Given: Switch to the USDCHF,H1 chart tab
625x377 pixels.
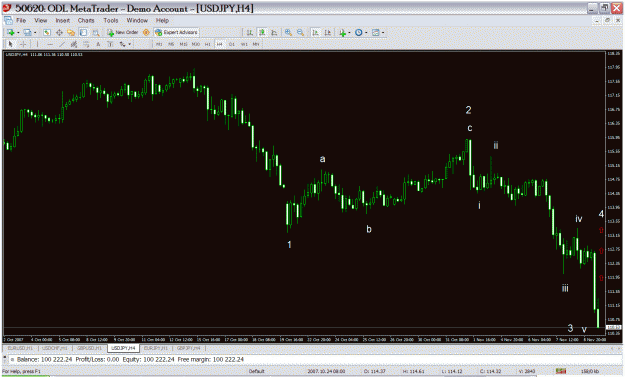Looking at the screenshot, I should tap(55, 348).
